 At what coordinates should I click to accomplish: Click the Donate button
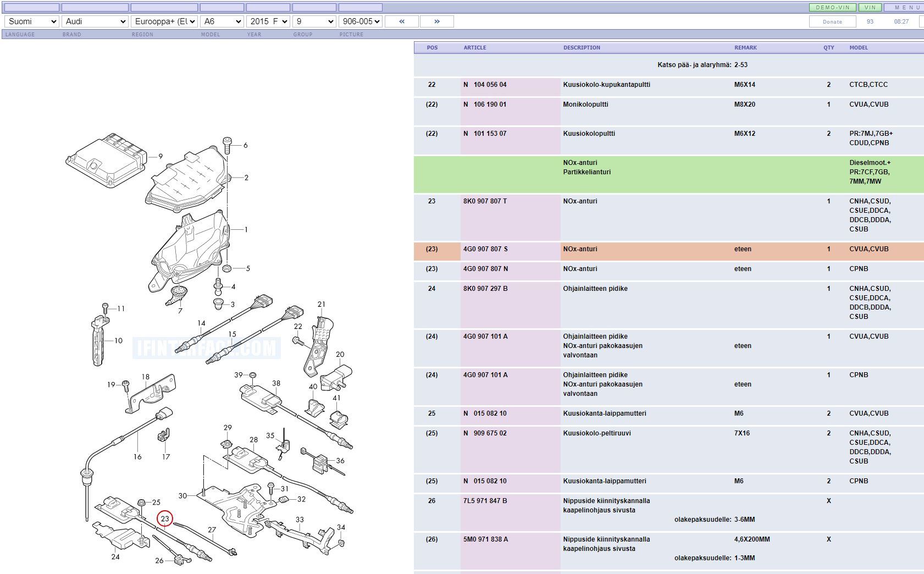coord(832,21)
